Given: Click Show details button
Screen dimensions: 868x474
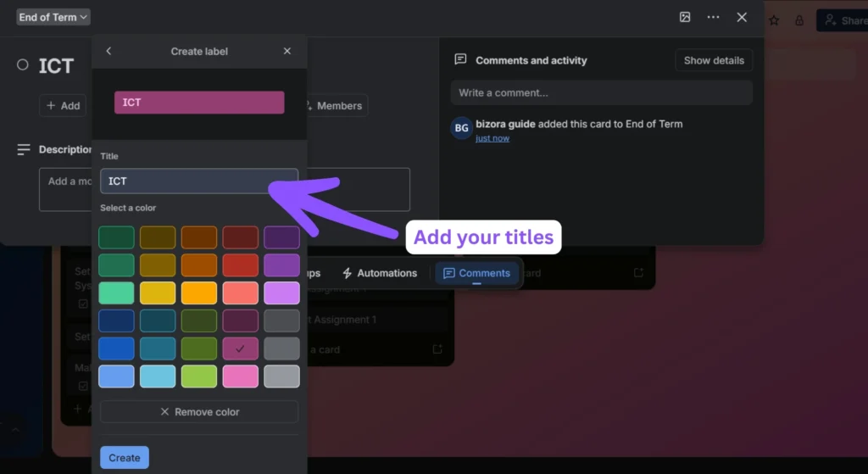Looking at the screenshot, I should [714, 60].
